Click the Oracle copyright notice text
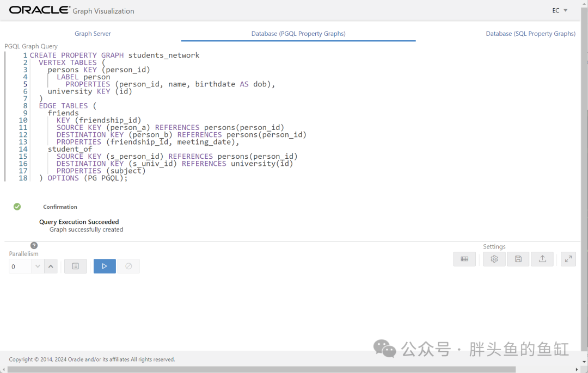Screen dimensions: 588x373 tap(92, 359)
